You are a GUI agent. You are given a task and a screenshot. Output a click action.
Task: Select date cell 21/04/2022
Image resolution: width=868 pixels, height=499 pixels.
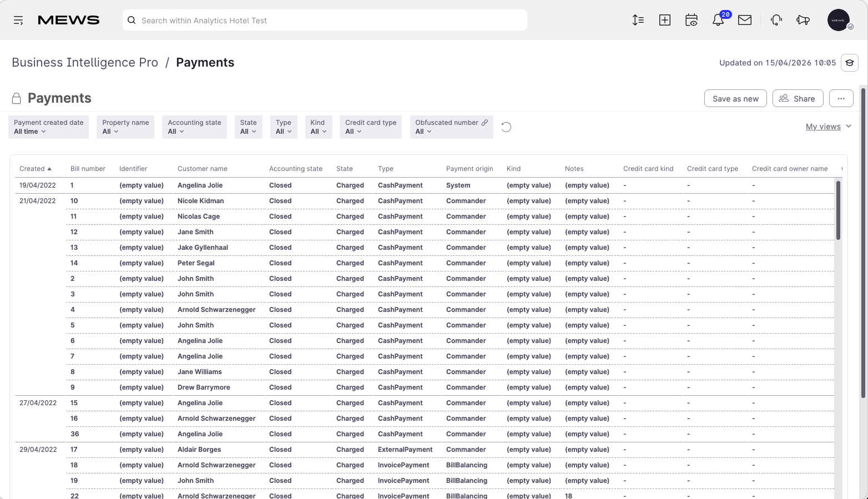point(38,201)
